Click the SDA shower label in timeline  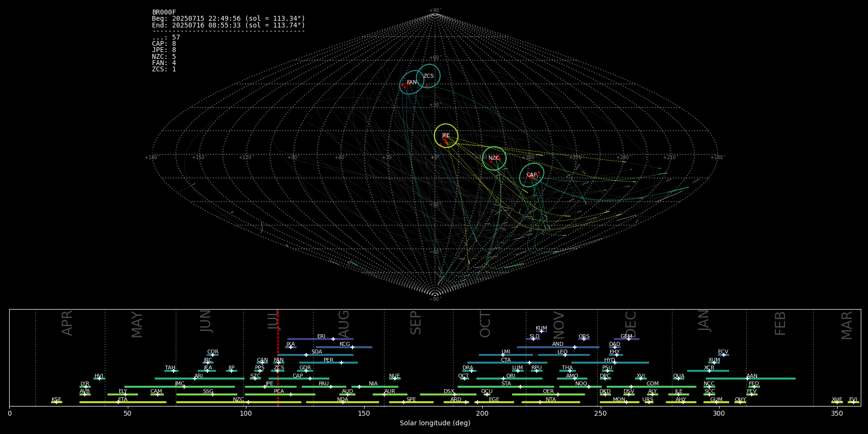[x=317, y=352]
